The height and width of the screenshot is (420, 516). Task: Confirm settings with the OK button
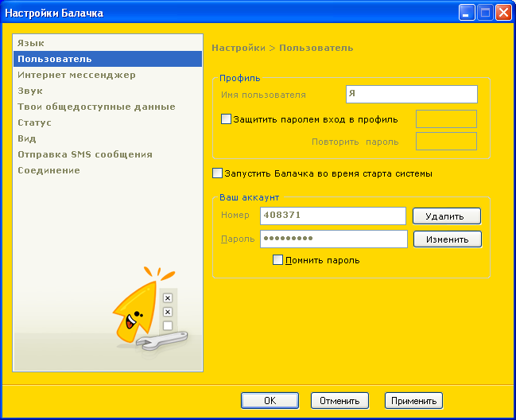point(270,401)
